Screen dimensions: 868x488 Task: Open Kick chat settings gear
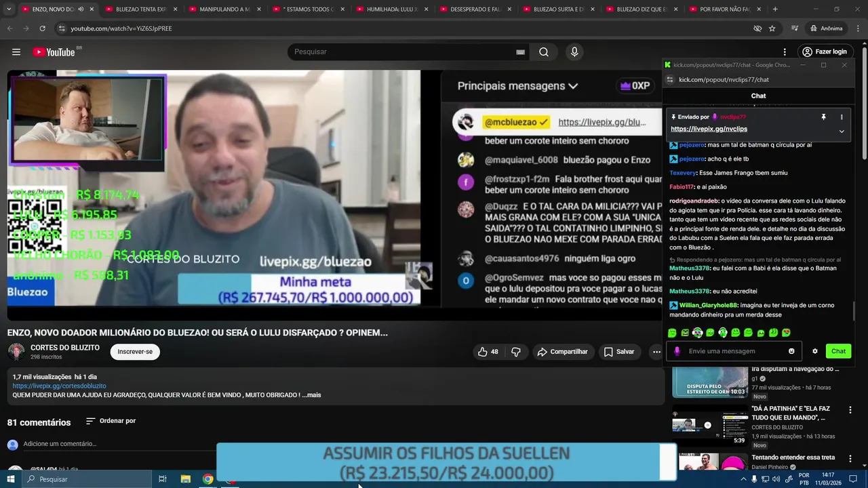[815, 351]
